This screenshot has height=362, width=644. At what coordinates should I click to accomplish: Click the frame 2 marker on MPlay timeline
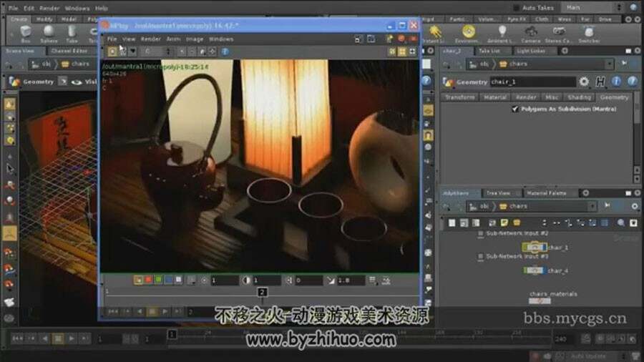coord(263,292)
